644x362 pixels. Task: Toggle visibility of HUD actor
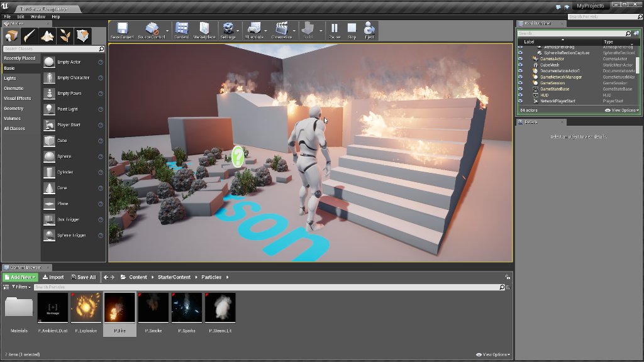coord(520,95)
